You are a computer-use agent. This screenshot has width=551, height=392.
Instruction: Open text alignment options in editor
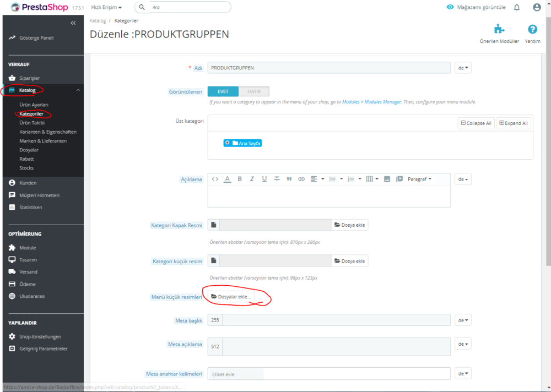click(x=317, y=179)
